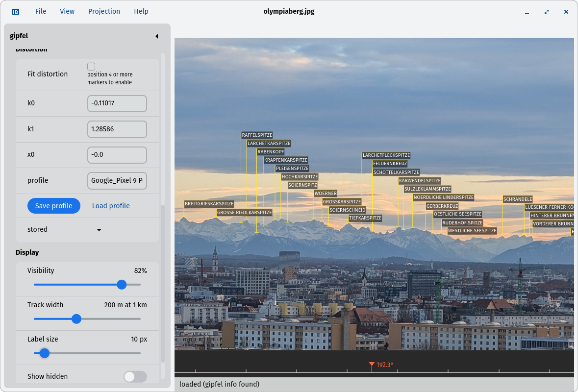Collapse the gipfel panel arrow
Viewport: 578px width, 392px height.
pyautogui.click(x=157, y=36)
